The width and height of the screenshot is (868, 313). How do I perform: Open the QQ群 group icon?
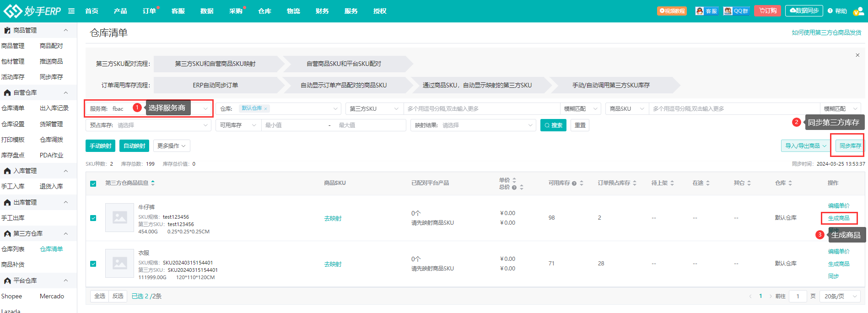pos(736,11)
